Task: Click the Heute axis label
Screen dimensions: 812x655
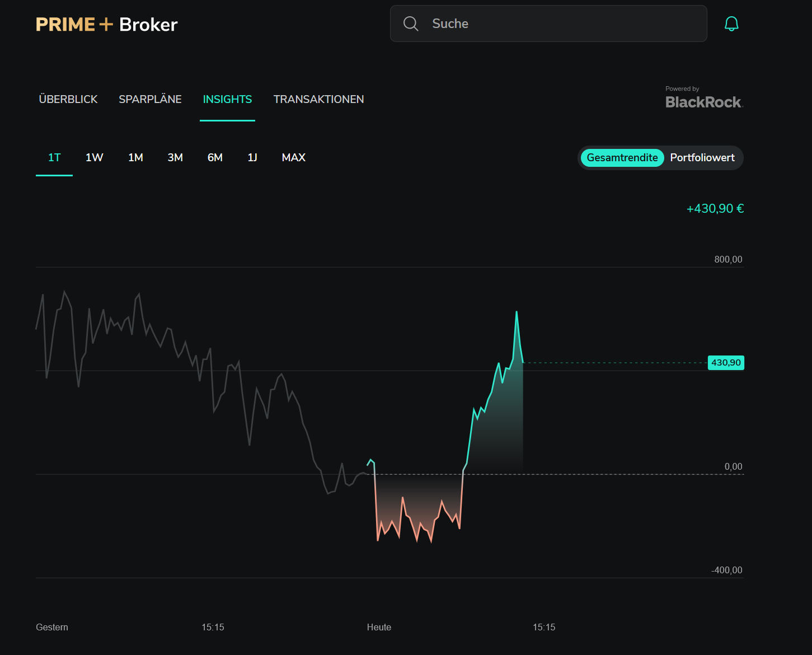Action: coord(379,627)
